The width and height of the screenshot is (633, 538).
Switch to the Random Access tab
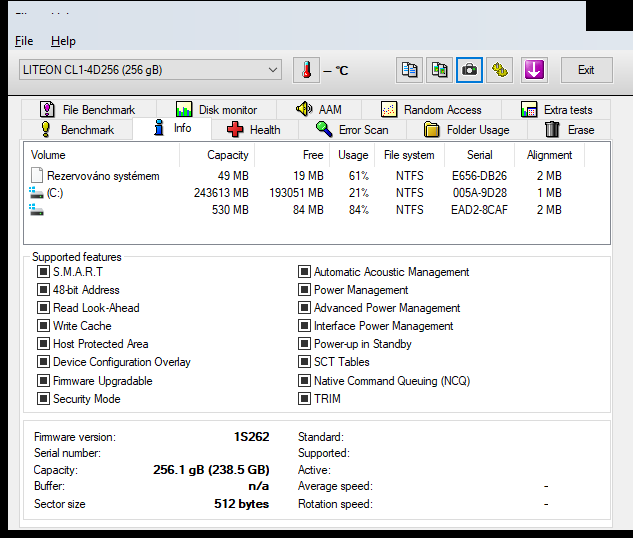pos(431,109)
